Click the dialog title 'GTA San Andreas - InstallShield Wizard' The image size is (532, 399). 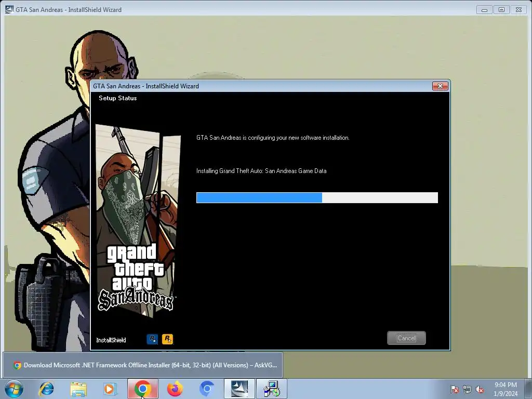(146, 86)
